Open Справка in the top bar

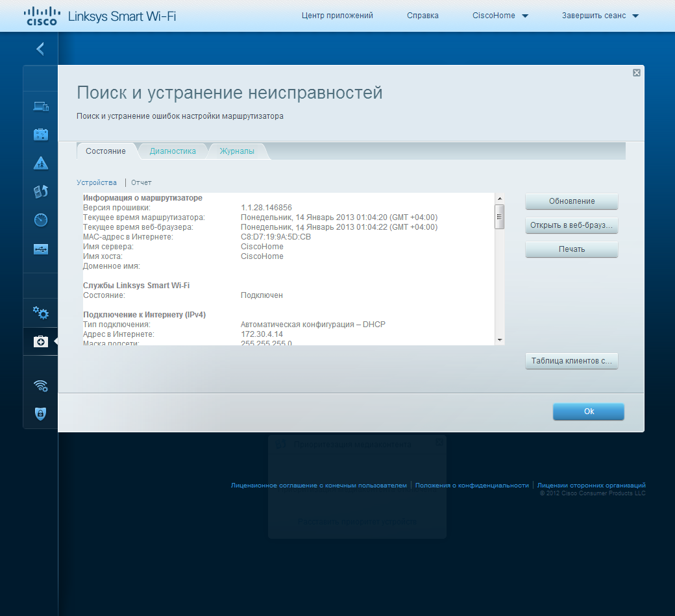(x=423, y=16)
